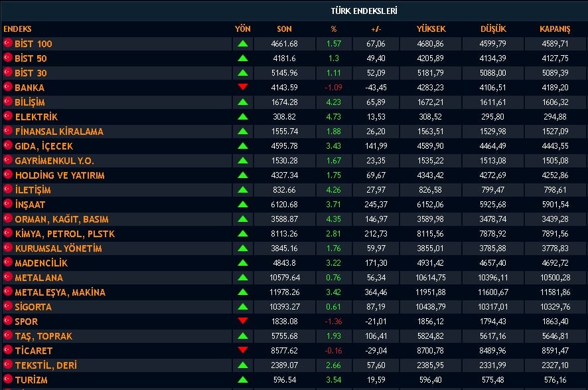Open the FİNANSAL KİRALAMA index
Viewport: 588px width, 390px height.
point(59,132)
